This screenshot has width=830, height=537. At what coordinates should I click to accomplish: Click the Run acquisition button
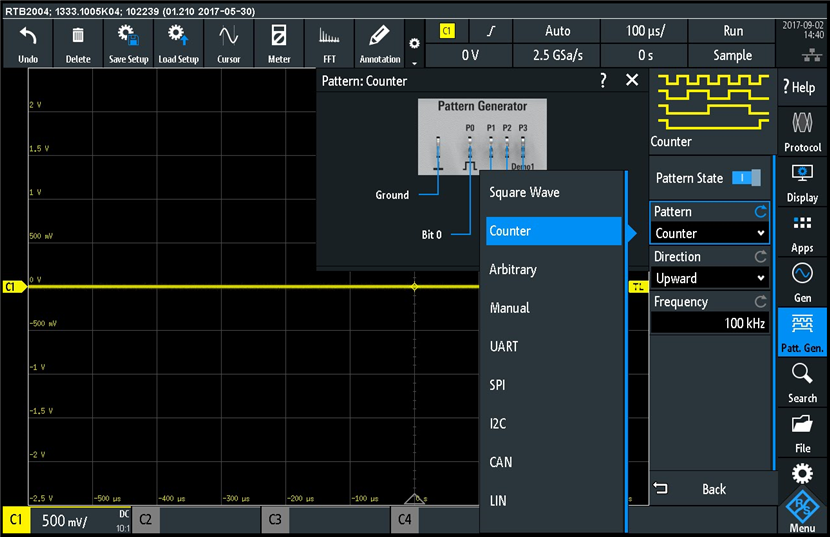(733, 31)
